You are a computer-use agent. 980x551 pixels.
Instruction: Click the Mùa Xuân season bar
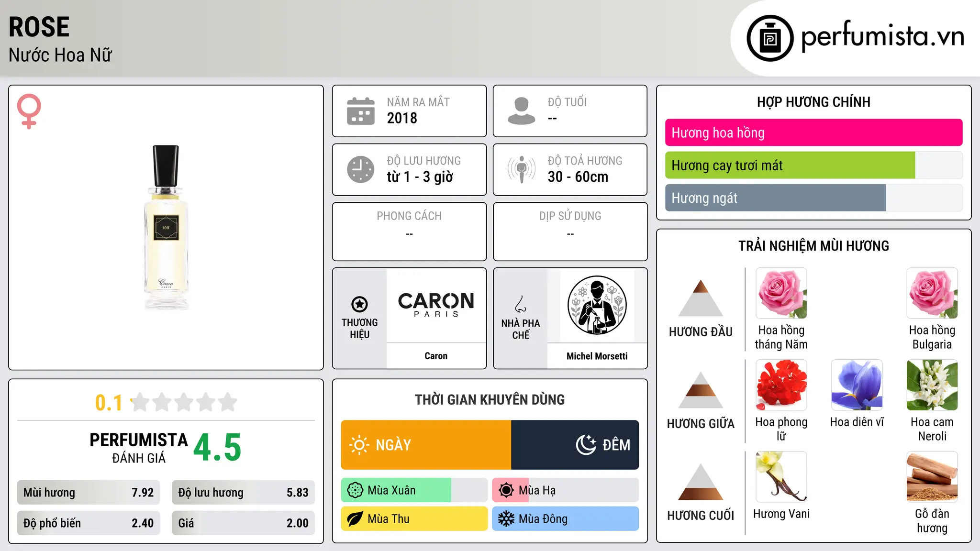[414, 490]
